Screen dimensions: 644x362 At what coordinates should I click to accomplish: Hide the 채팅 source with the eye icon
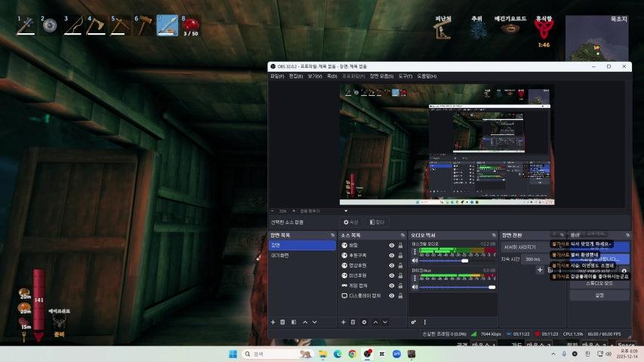click(392, 245)
